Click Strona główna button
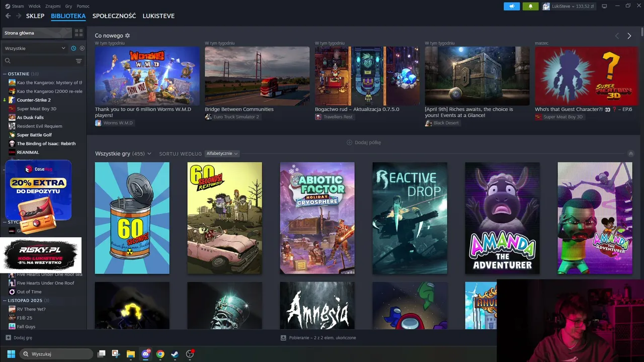Screen dimensions: 644x362 pyautogui.click(x=37, y=33)
